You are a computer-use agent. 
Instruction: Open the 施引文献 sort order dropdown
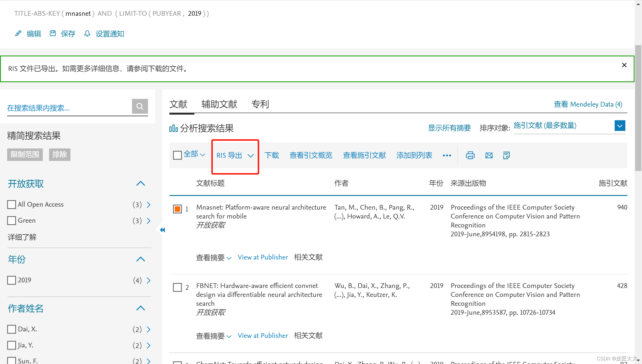[x=619, y=126]
